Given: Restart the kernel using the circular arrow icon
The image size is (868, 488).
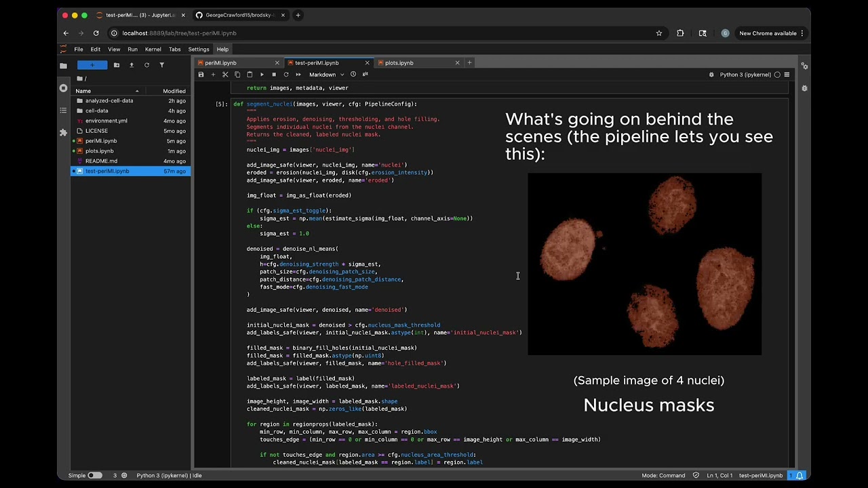Looking at the screenshot, I should [x=286, y=75].
